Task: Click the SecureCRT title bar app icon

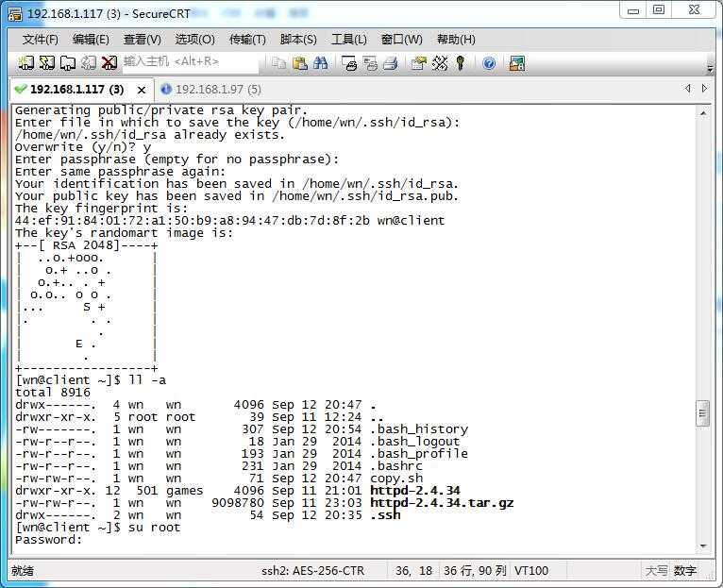Action: (x=15, y=14)
